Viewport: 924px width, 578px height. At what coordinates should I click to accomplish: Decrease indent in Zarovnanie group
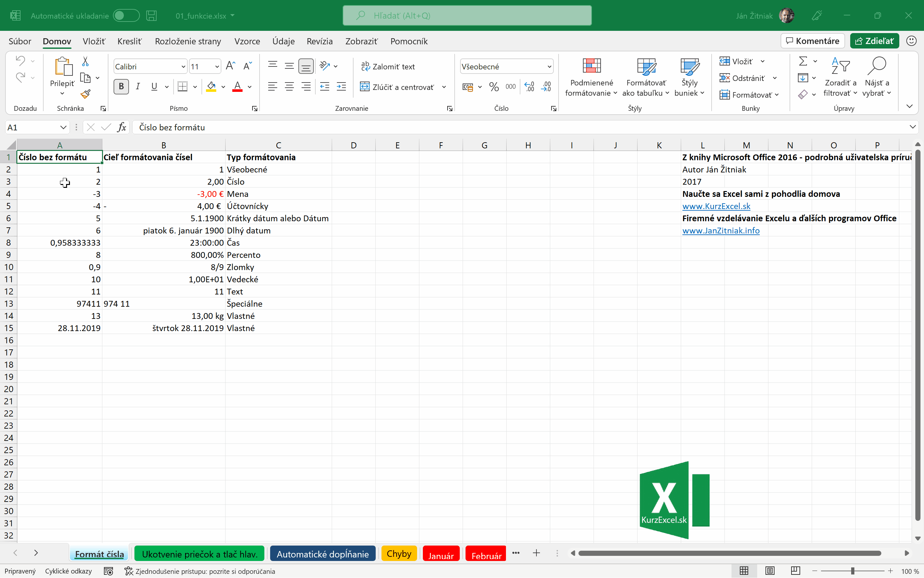pyautogui.click(x=325, y=87)
